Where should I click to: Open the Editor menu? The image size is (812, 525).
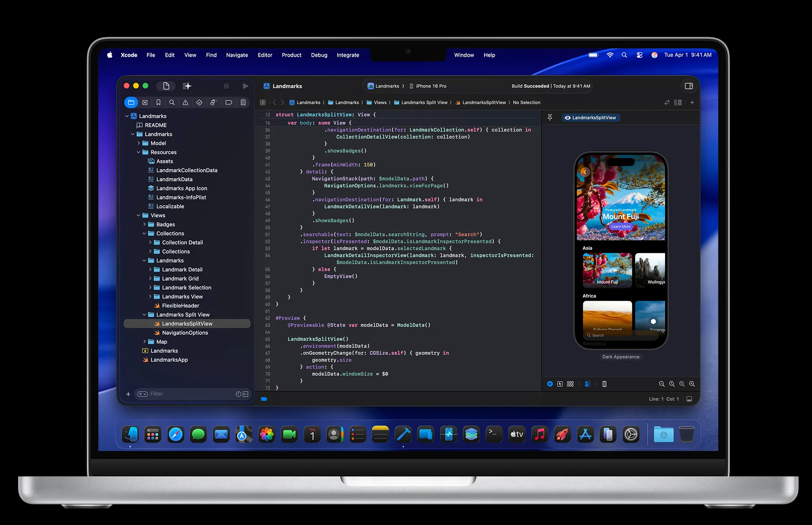coord(265,55)
